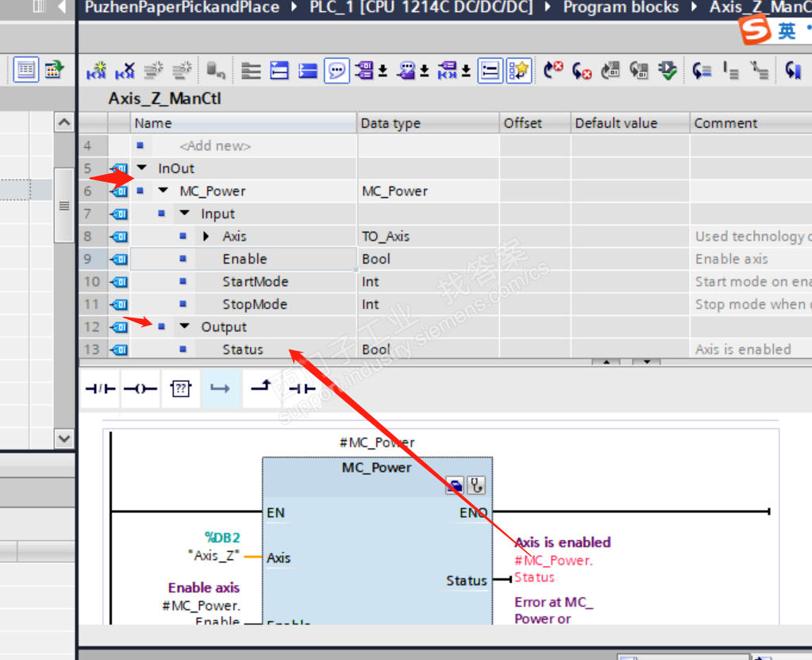Select the Close branch favorite
812x660 pixels.
coord(261,386)
